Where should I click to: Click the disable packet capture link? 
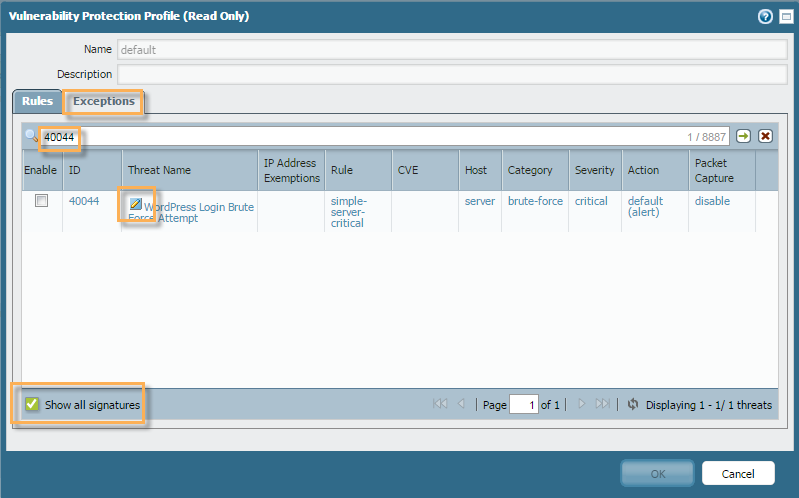click(x=712, y=201)
